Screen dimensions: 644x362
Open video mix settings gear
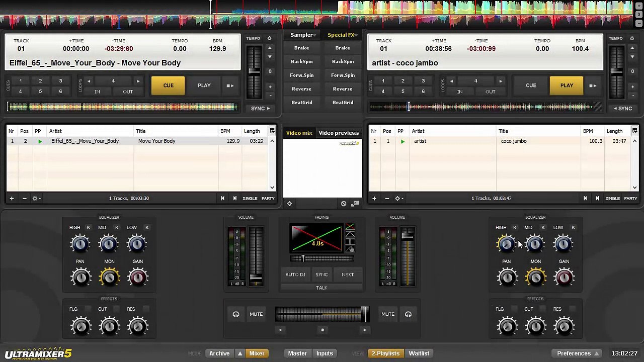tap(289, 204)
